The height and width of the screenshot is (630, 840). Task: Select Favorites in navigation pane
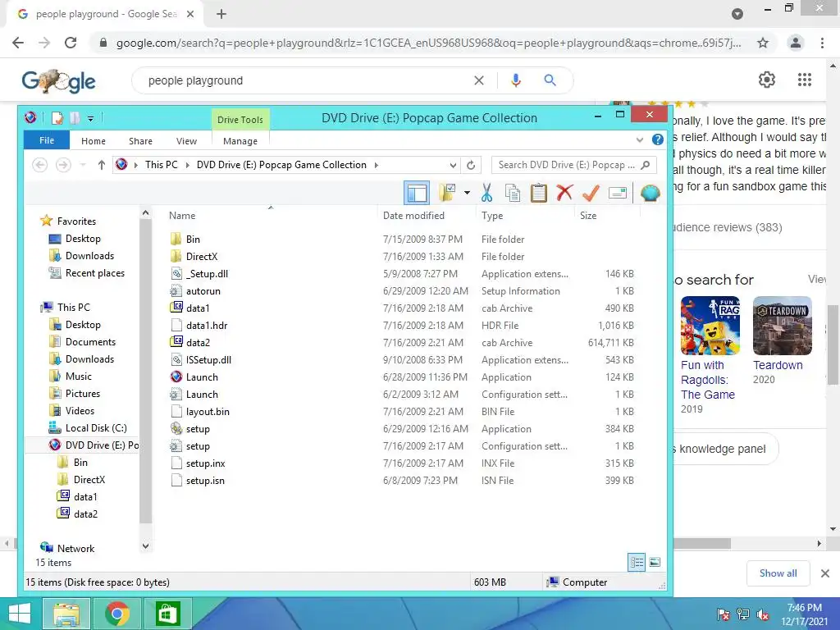coord(76,221)
